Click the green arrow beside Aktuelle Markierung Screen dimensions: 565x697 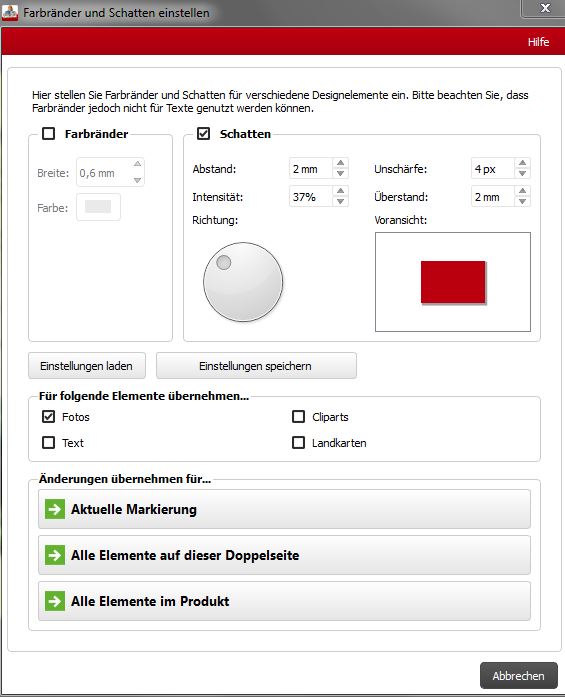pyautogui.click(x=55, y=509)
